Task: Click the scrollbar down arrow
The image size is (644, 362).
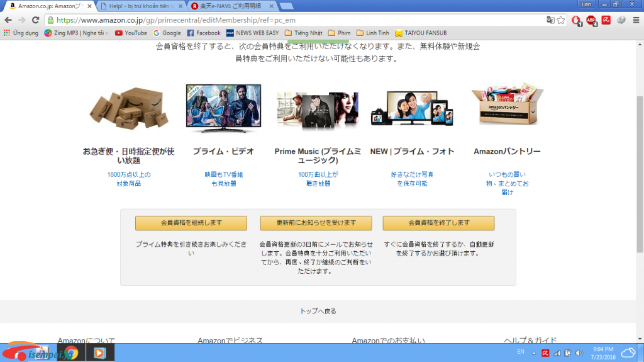Action: (x=640, y=339)
